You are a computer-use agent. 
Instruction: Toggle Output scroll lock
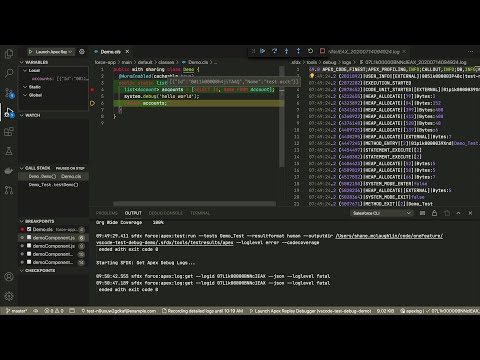tap(434, 213)
